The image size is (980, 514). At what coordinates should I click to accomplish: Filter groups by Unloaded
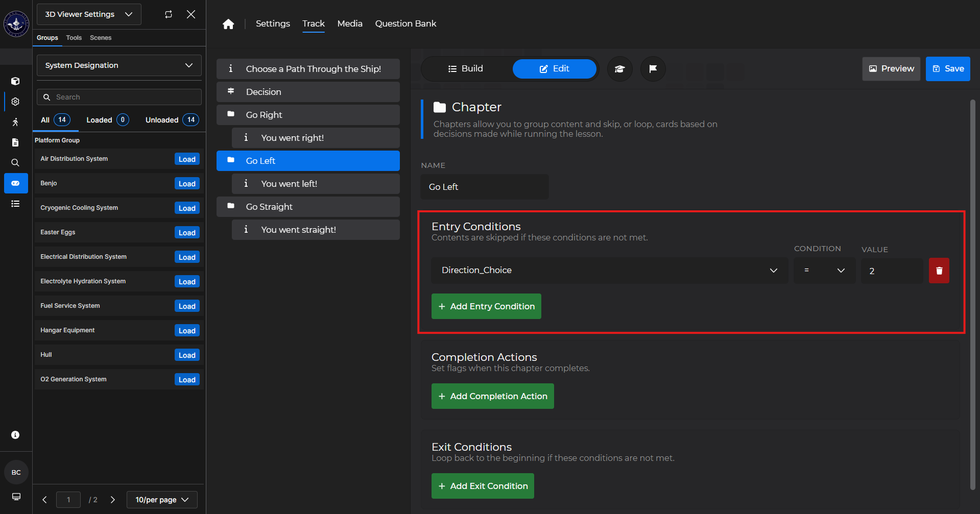point(172,120)
